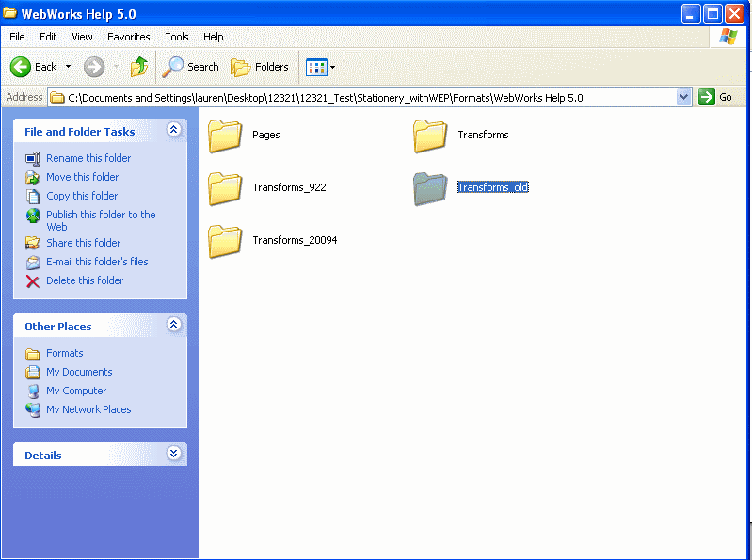Image resolution: width=752 pixels, height=560 pixels.
Task: Select the Transforms_922 folder icon
Action: [x=225, y=188]
